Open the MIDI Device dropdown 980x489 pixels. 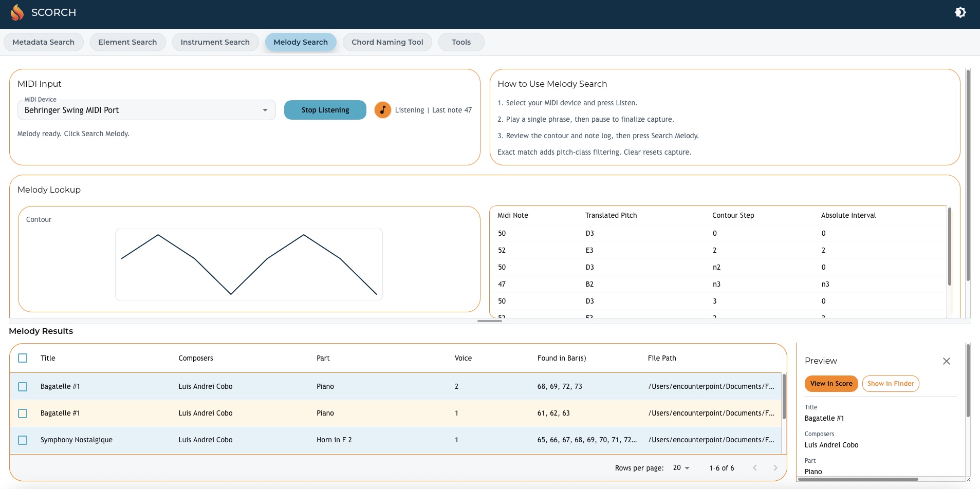pos(146,110)
